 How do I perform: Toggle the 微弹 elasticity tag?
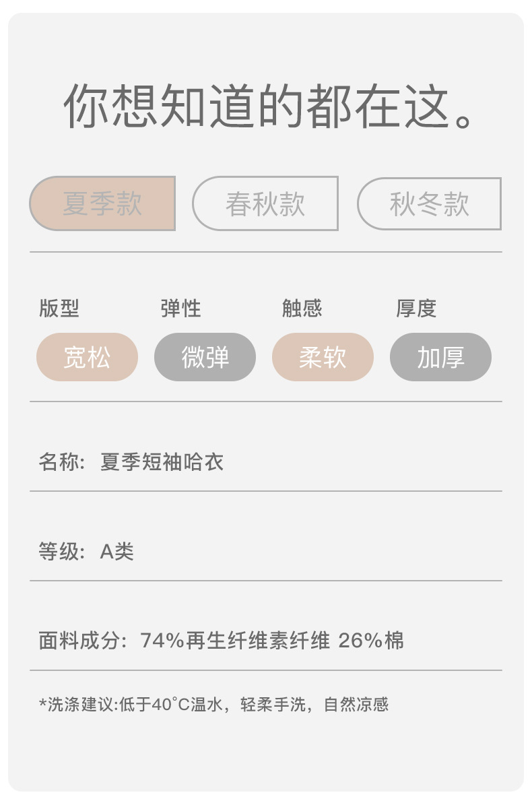pos(205,357)
